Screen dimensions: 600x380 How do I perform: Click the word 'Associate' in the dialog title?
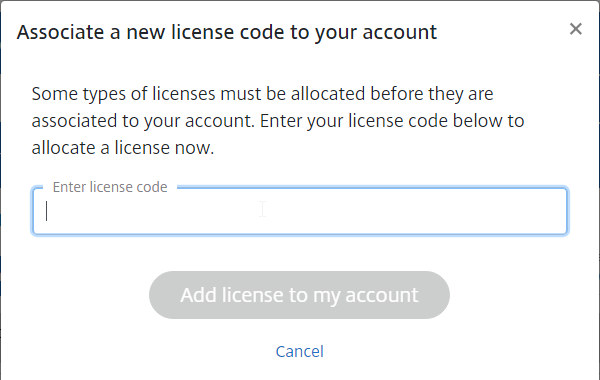pyautogui.click(x=60, y=32)
